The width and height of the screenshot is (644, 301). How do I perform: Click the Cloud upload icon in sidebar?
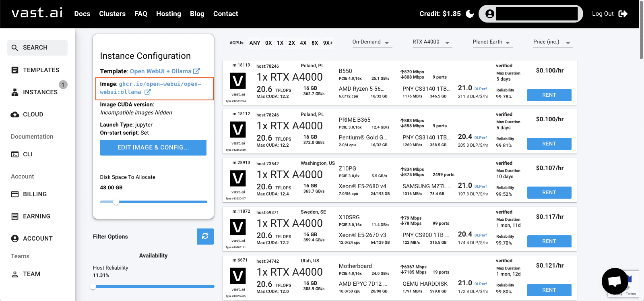click(15, 114)
